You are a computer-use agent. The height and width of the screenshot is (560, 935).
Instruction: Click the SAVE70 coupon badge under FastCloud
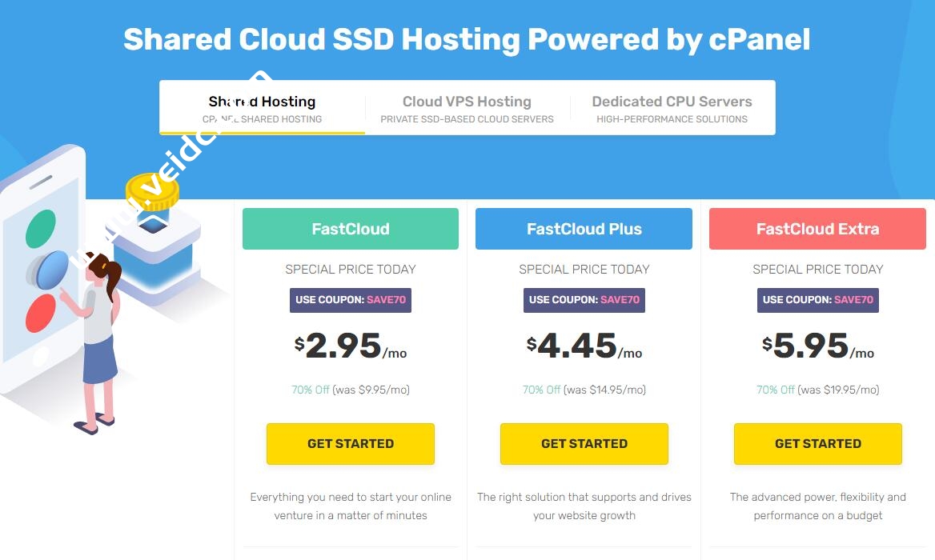(x=351, y=300)
